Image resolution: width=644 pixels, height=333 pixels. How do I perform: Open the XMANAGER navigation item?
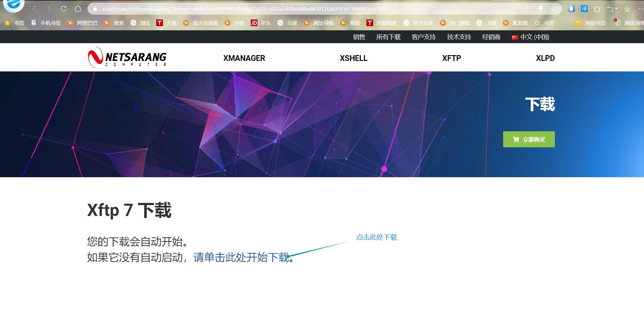244,58
